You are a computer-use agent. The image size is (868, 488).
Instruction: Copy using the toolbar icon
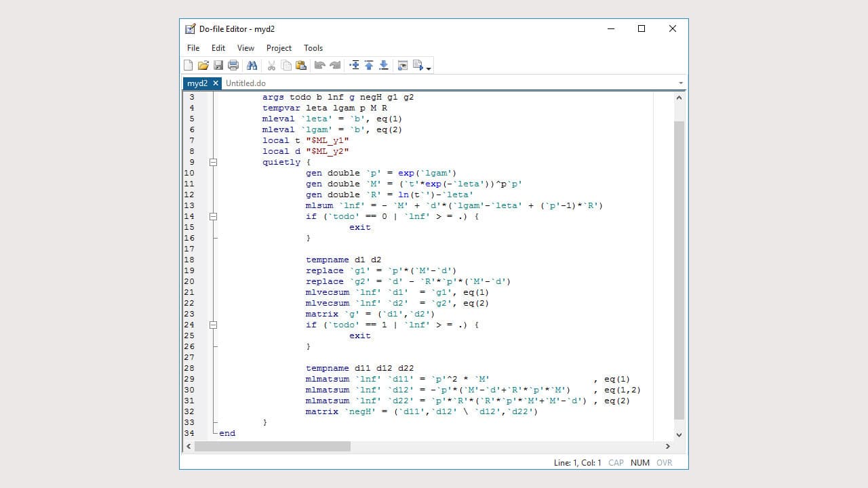pos(285,64)
